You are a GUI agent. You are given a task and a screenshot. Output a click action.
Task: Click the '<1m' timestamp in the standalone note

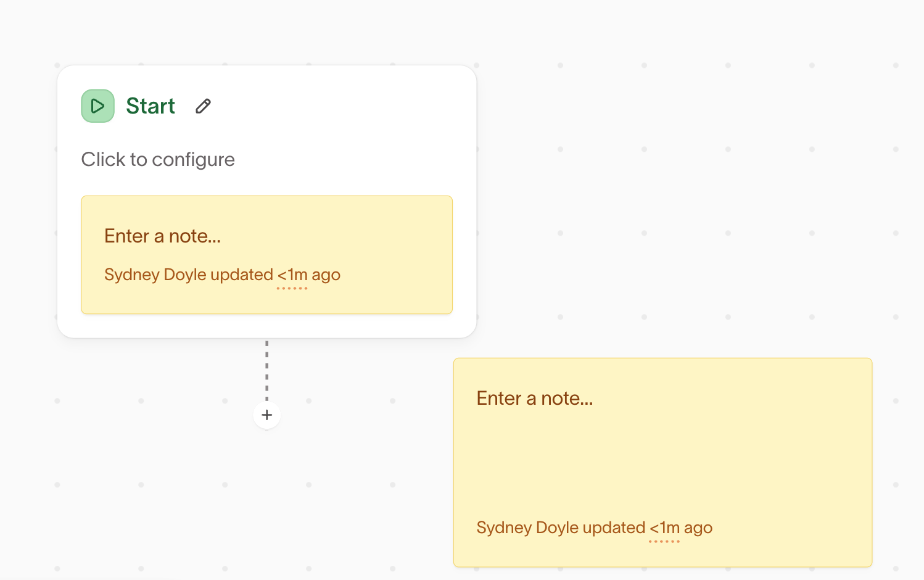tap(664, 528)
